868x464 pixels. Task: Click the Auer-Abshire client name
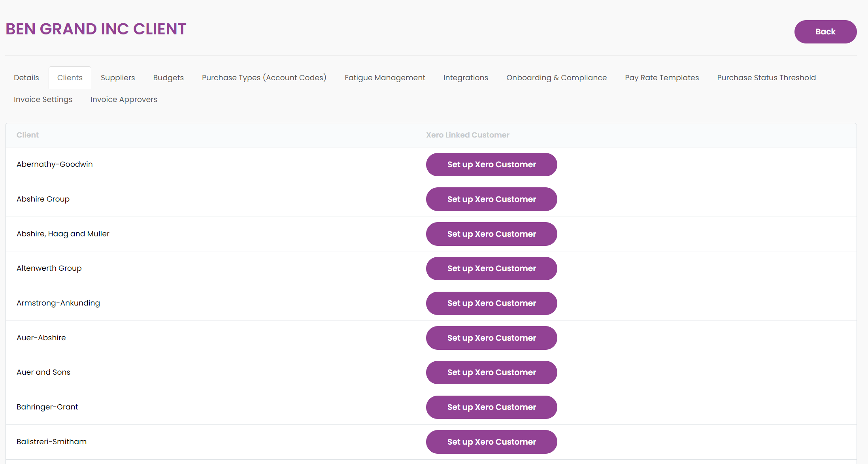(41, 338)
